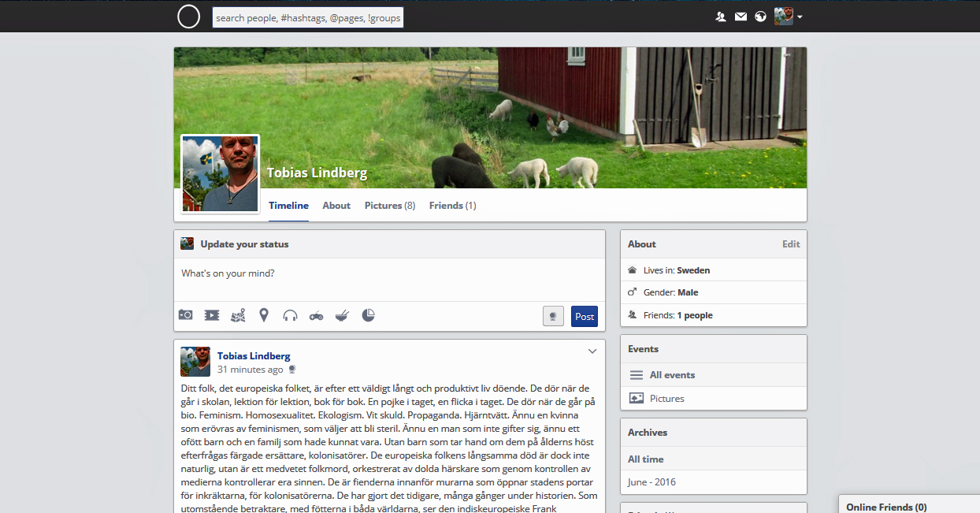Open friend requests icon in top bar

tap(721, 17)
